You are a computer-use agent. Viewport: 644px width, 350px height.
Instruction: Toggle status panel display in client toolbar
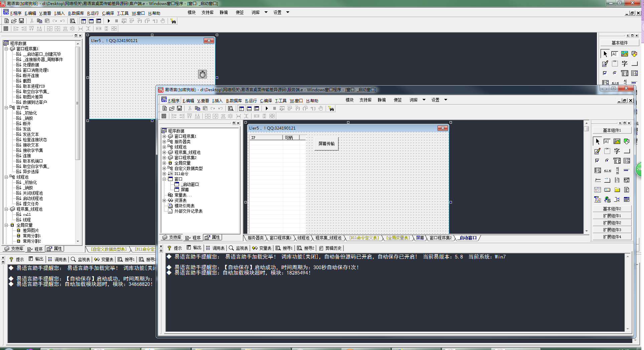(91, 21)
